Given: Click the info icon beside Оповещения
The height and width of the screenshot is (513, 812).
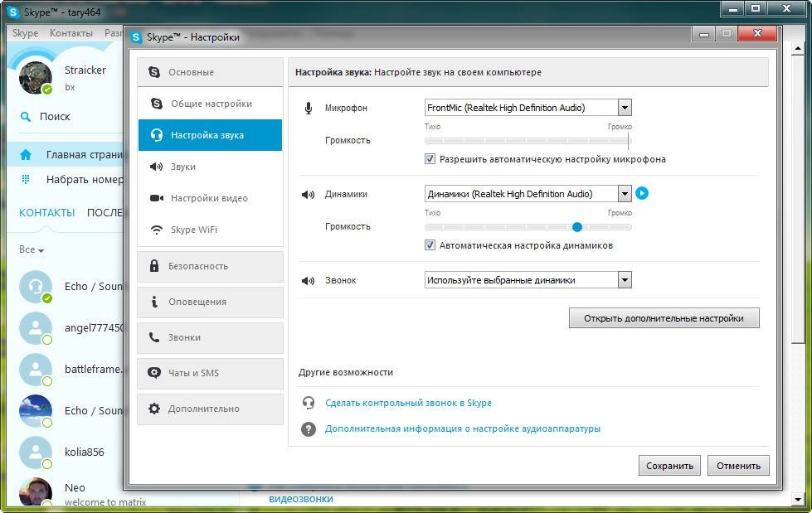Looking at the screenshot, I should pyautogui.click(x=153, y=302).
